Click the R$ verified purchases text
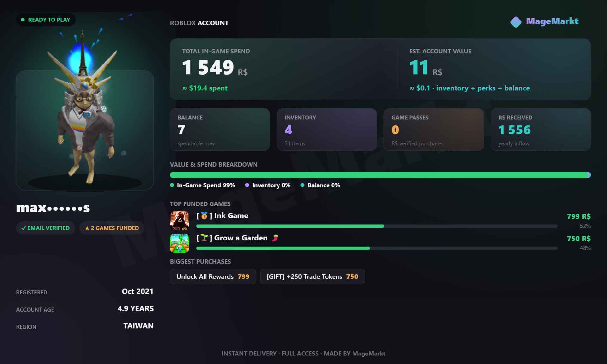 417,143
